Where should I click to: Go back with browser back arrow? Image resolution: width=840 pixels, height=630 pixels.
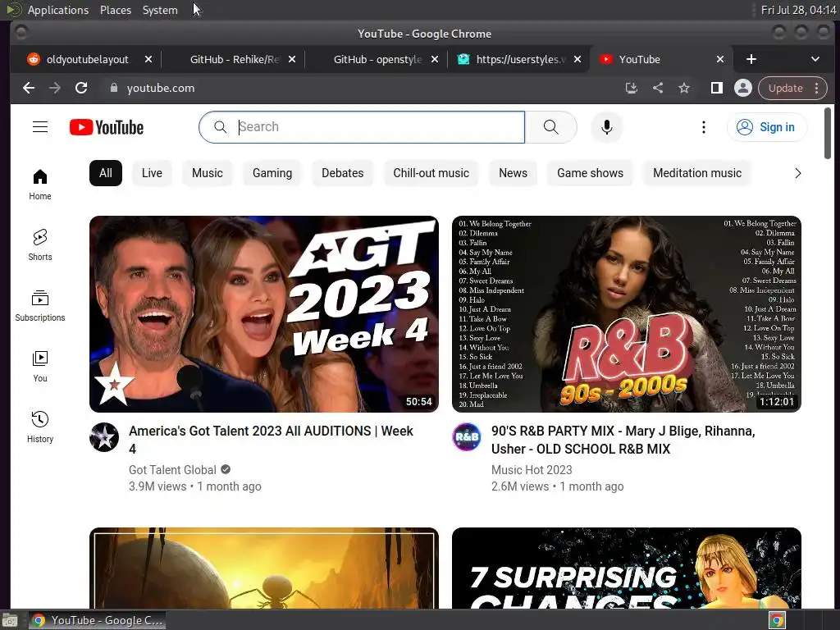click(29, 88)
